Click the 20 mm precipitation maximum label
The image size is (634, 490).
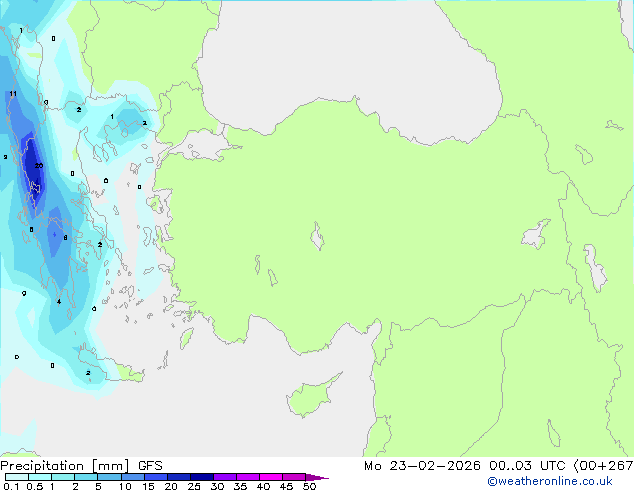[38, 166]
